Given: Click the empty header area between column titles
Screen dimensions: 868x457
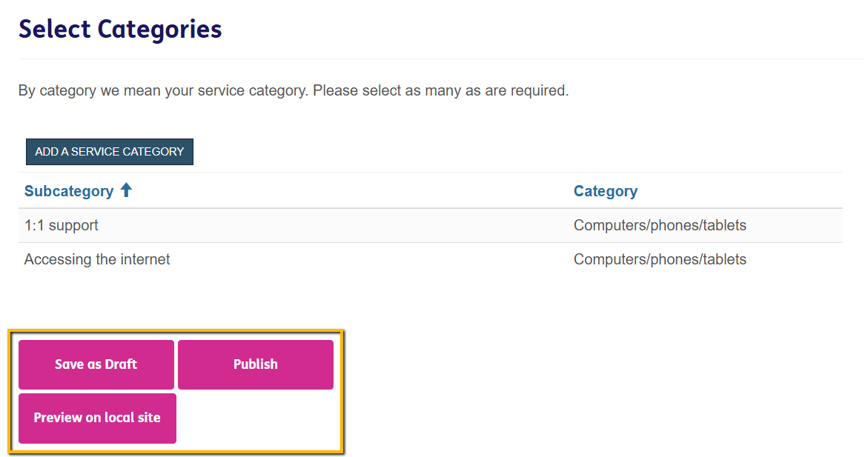Looking at the screenshot, I should click(348, 191).
